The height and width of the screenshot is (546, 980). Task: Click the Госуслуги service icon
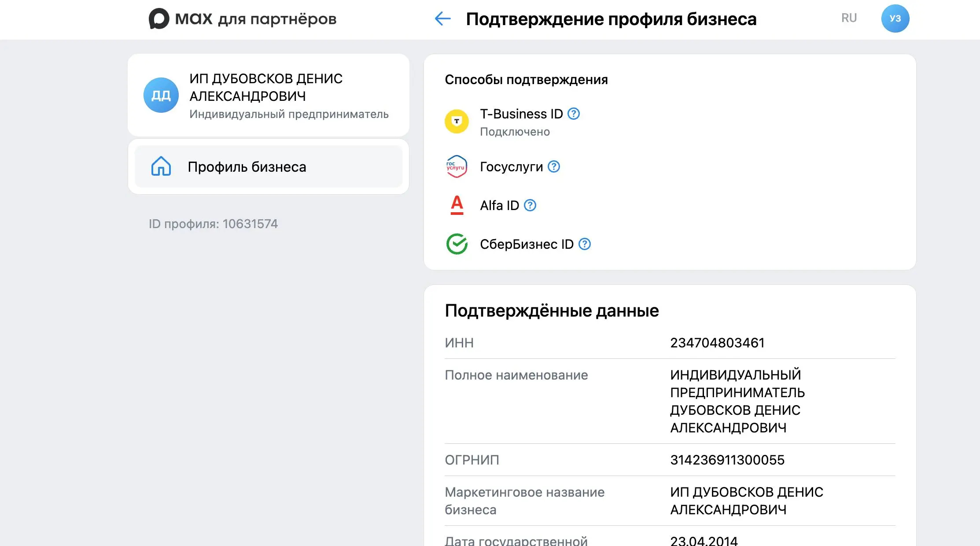tap(457, 166)
